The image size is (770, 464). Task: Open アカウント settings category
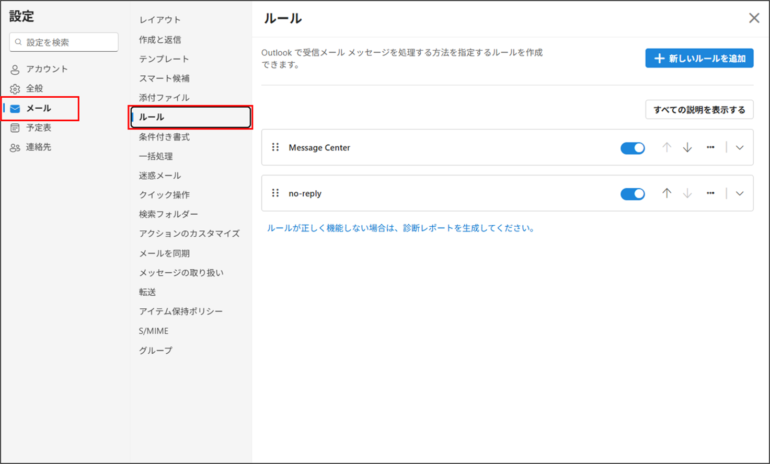[46, 69]
